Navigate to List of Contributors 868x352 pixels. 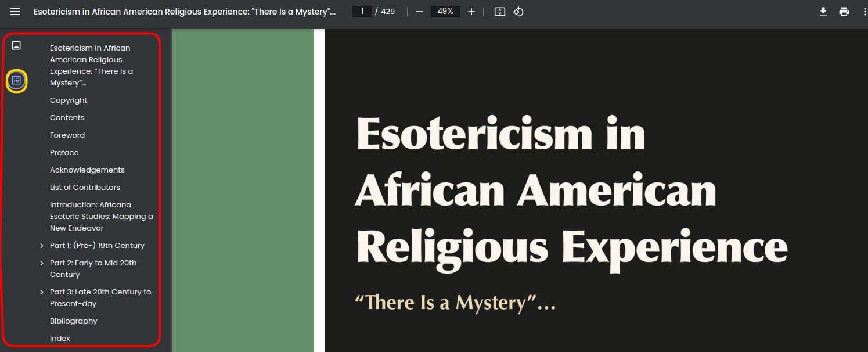(x=85, y=188)
